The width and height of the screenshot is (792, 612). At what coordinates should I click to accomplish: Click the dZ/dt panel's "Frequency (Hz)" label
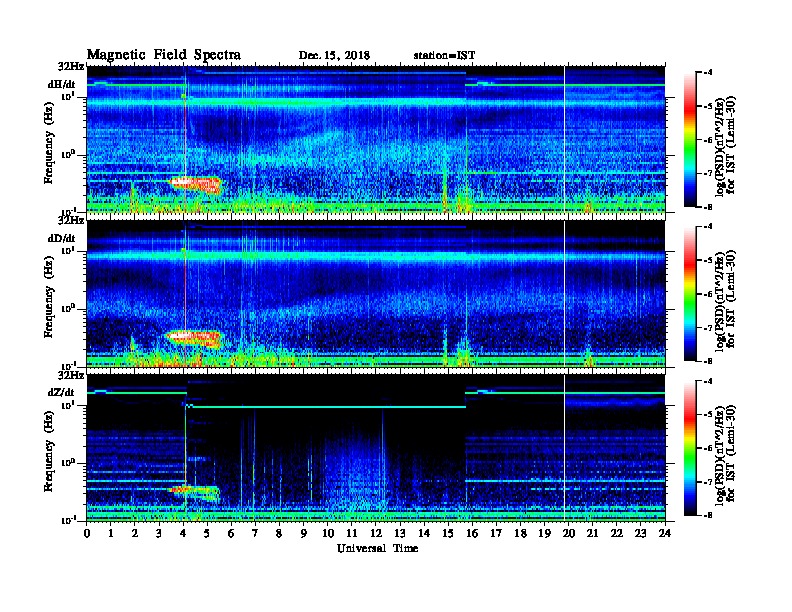(x=48, y=451)
